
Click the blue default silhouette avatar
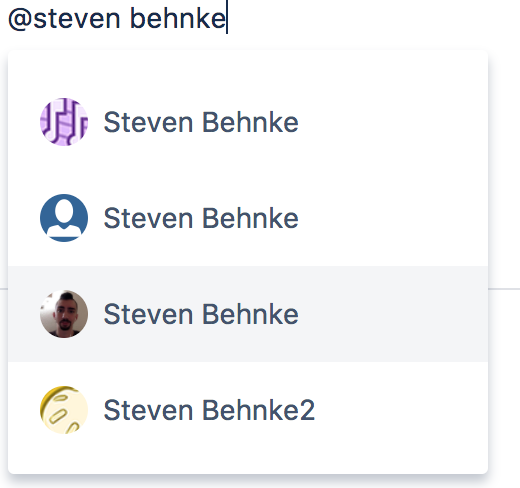[x=64, y=218]
